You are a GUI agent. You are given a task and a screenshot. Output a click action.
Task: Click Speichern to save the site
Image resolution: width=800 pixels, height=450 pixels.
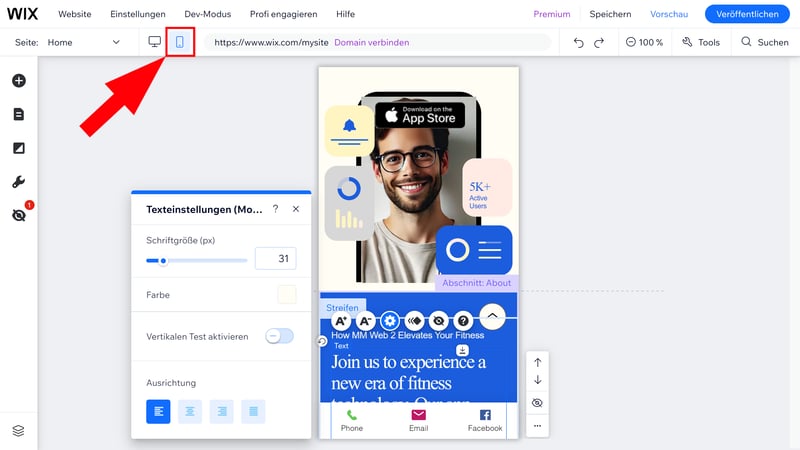point(610,14)
